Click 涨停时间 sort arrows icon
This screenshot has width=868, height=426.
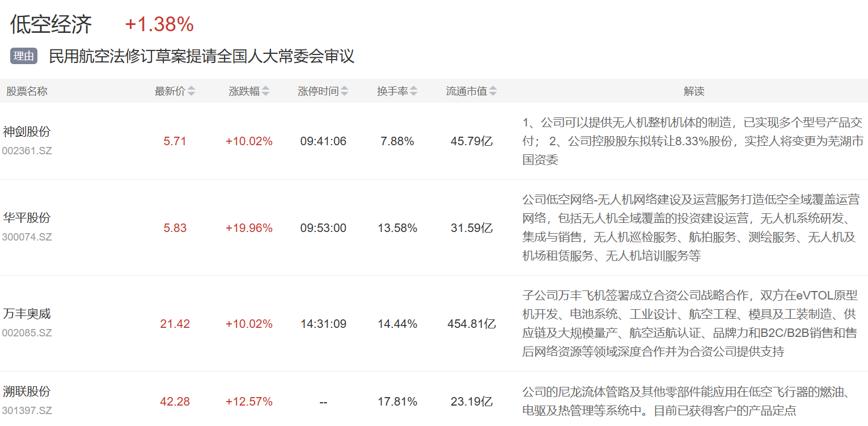345,91
